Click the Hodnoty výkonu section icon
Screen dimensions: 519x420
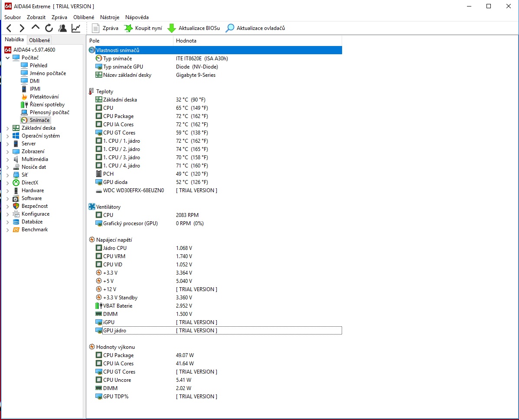(91, 347)
